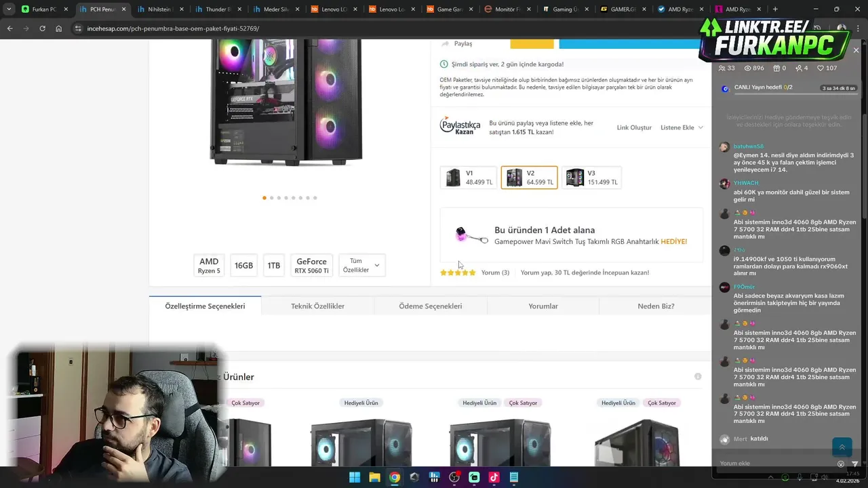Switch to the Monitör Fiyatları tab
Image resolution: width=868 pixels, height=488 pixels.
point(507,9)
